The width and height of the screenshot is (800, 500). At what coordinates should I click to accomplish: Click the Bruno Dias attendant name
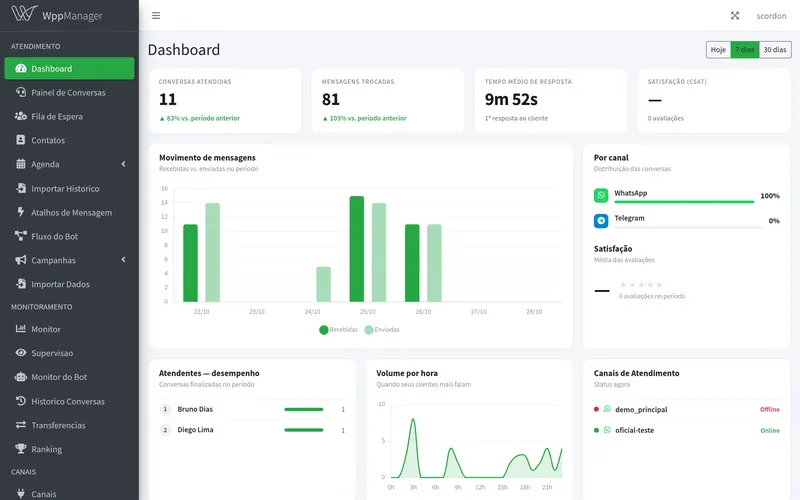pos(195,409)
